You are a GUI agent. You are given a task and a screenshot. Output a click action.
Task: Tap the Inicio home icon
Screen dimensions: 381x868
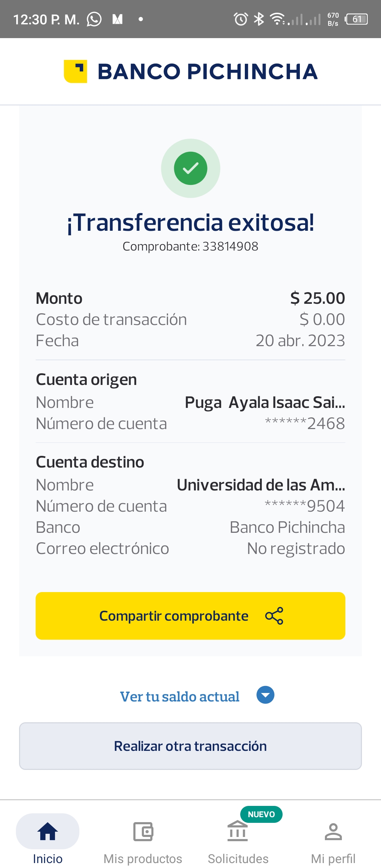pyautogui.click(x=48, y=831)
